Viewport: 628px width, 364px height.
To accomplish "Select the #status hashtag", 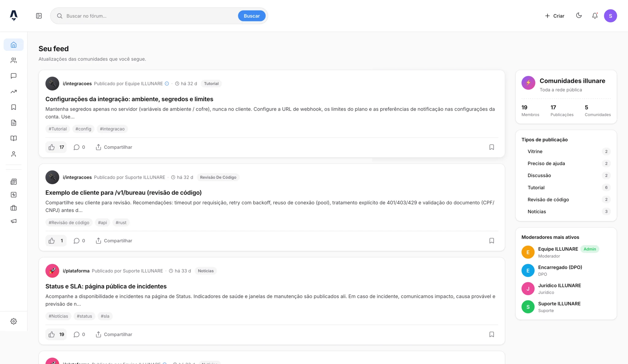I will pos(84,316).
